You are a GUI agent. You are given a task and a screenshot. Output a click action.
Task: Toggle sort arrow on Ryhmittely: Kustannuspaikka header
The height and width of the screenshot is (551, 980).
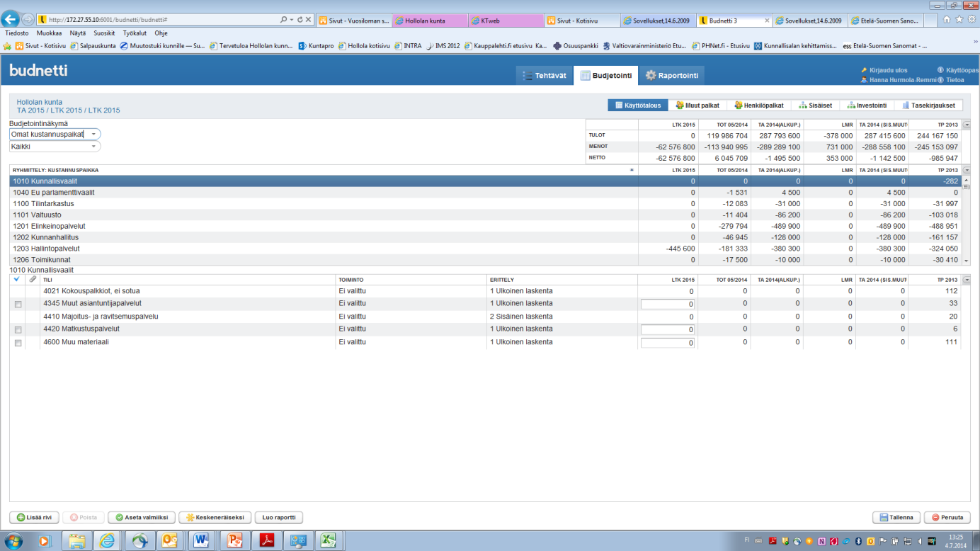point(631,171)
